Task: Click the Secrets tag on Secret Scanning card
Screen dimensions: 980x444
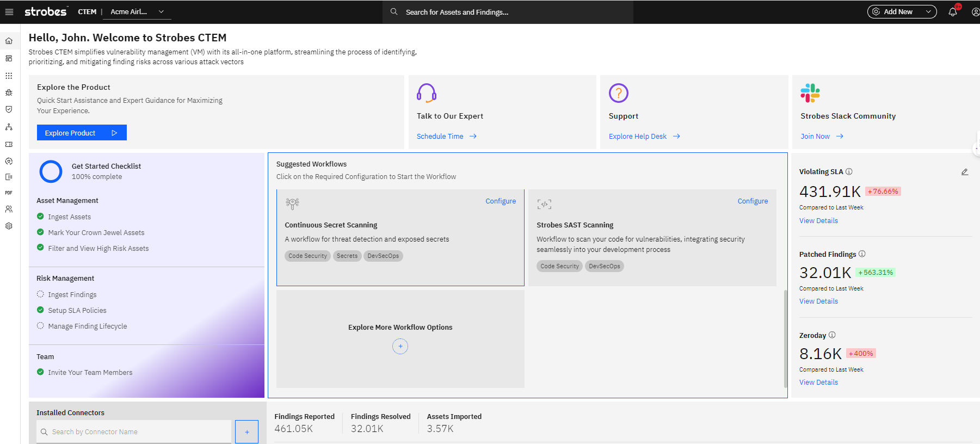Action: pos(347,256)
